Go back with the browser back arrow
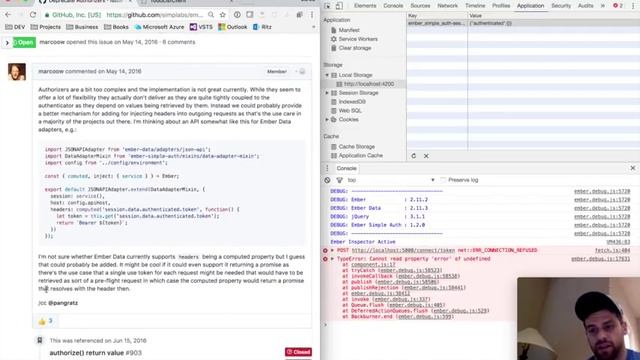This screenshot has height=360, width=640. (8, 15)
